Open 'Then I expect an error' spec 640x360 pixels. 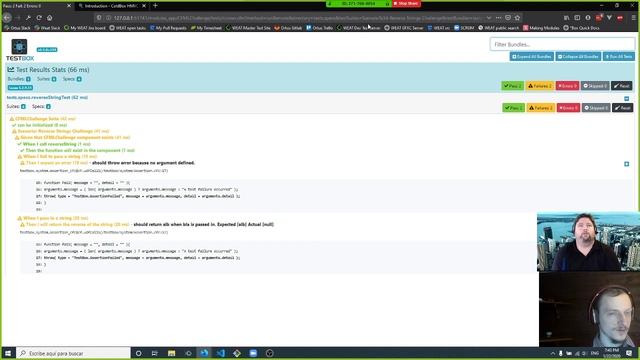point(57,163)
